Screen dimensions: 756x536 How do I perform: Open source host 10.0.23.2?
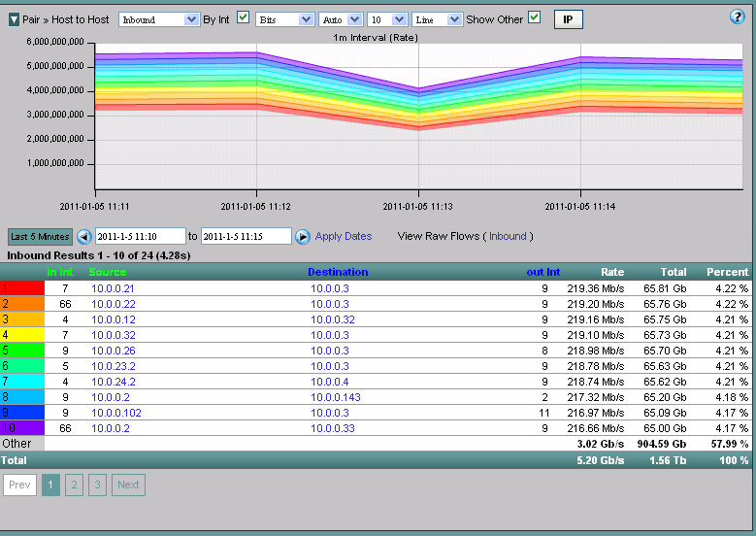click(x=114, y=366)
